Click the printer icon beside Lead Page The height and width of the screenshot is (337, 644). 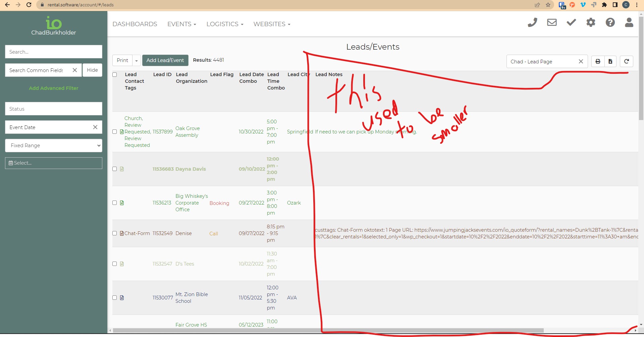(x=598, y=61)
